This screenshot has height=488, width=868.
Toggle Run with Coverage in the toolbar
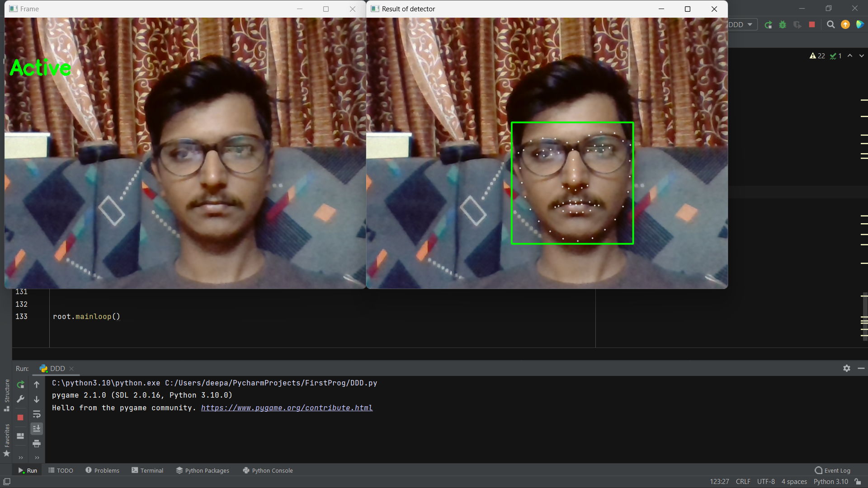pyautogui.click(x=797, y=25)
